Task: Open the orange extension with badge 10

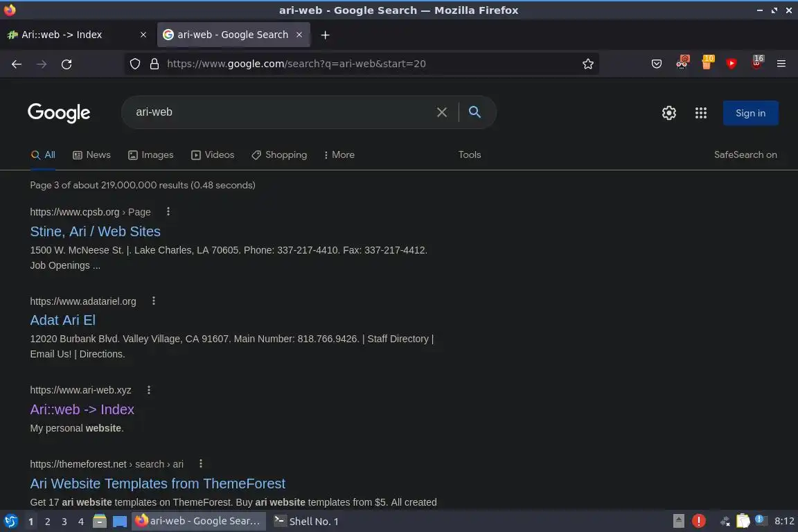Action: point(707,62)
